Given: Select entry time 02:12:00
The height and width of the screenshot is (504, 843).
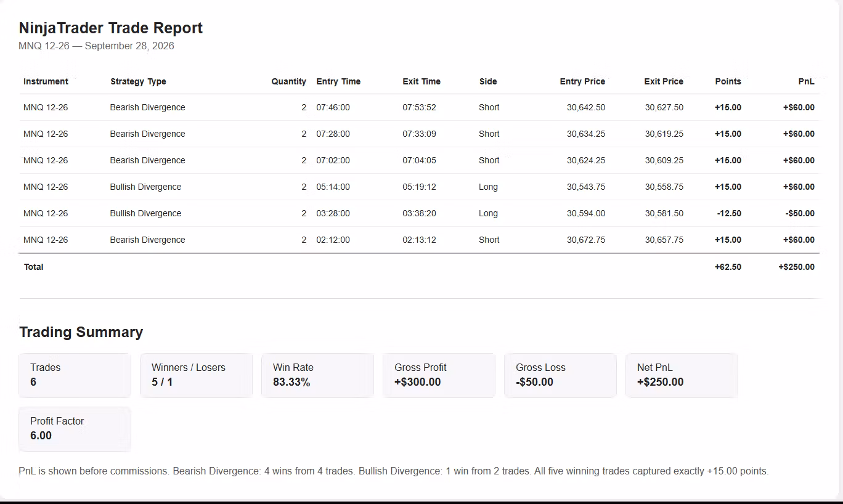Looking at the screenshot, I should 333,240.
